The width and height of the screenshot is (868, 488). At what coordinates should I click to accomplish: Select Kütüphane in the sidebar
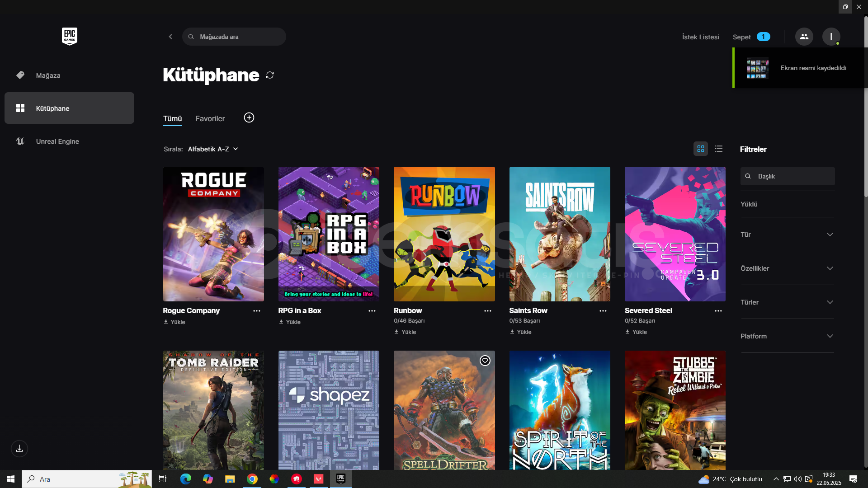click(x=69, y=108)
